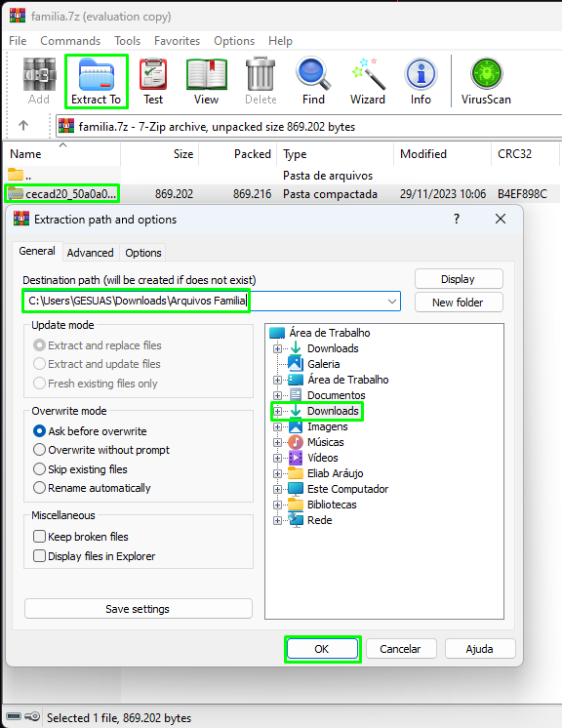
Task: Switch to the Advanced tab
Action: (x=90, y=253)
